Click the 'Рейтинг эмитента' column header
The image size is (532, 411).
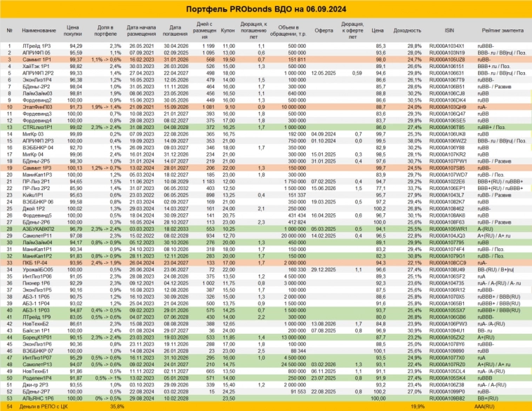[503, 31]
